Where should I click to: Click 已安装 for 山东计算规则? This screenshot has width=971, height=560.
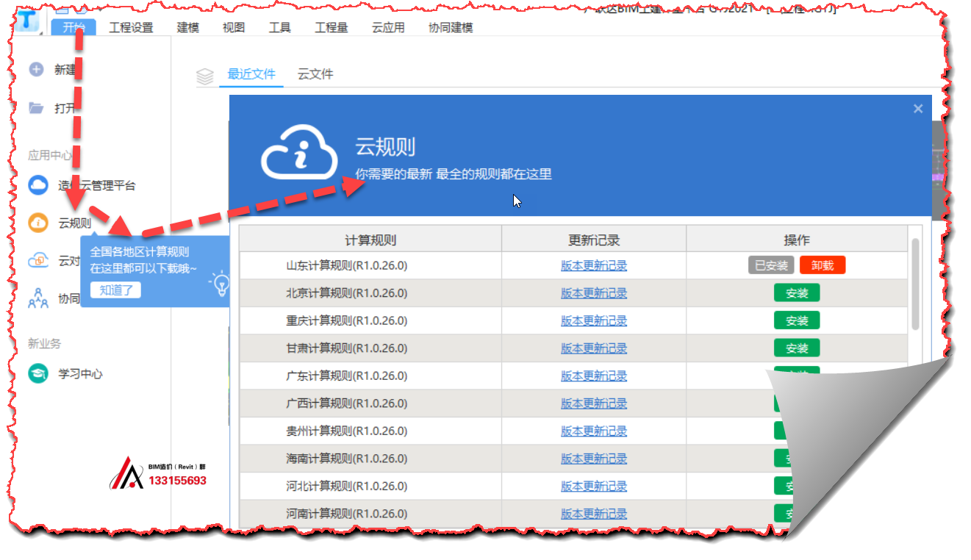771,265
